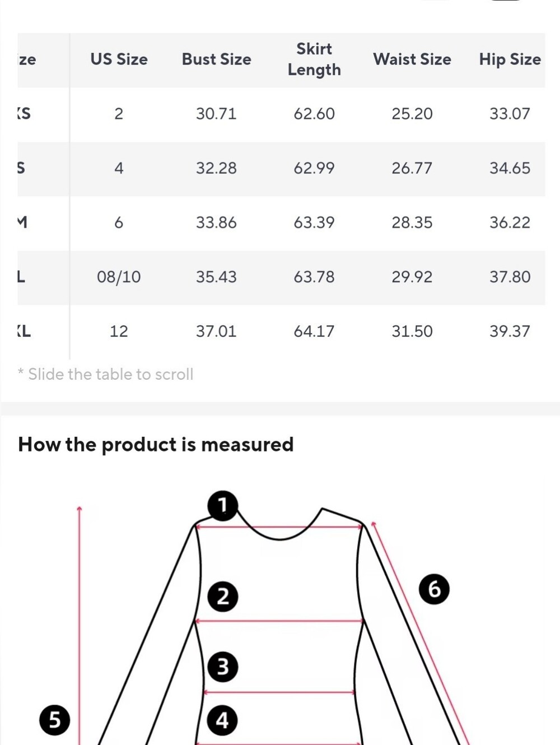Click hip size value 39.37
The image size is (560, 745).
[x=510, y=331]
